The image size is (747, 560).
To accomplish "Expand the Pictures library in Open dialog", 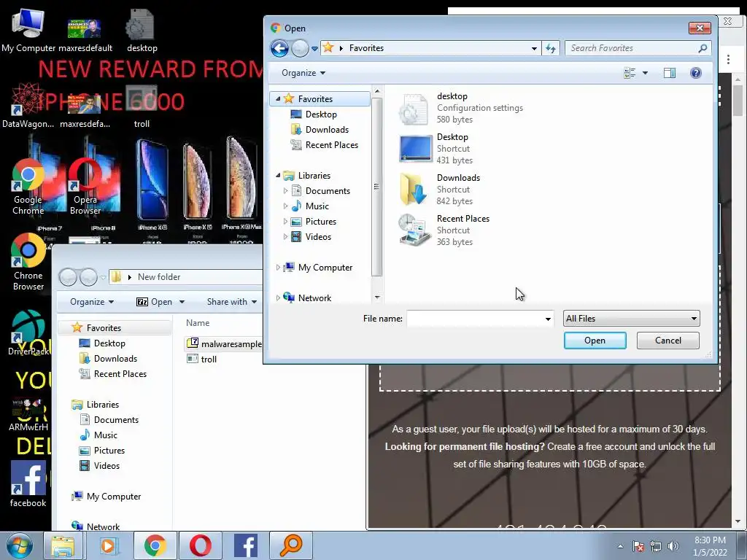I will pyautogui.click(x=285, y=222).
